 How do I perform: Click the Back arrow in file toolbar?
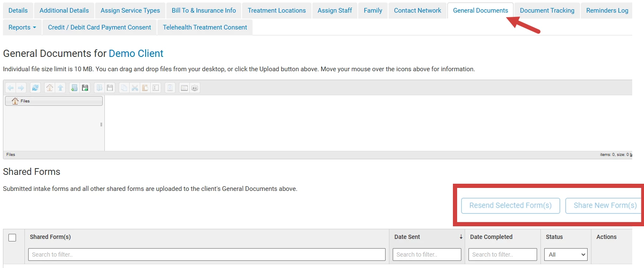point(11,88)
